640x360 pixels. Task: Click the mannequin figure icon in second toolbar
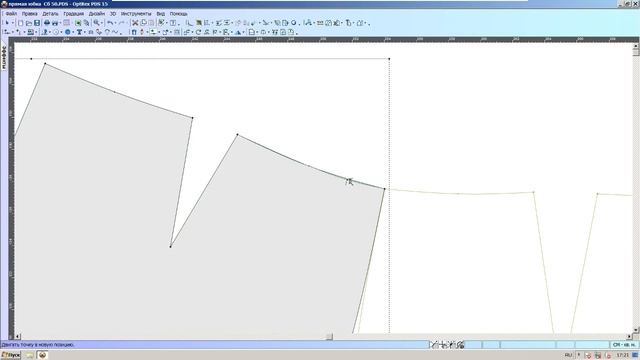[142, 32]
